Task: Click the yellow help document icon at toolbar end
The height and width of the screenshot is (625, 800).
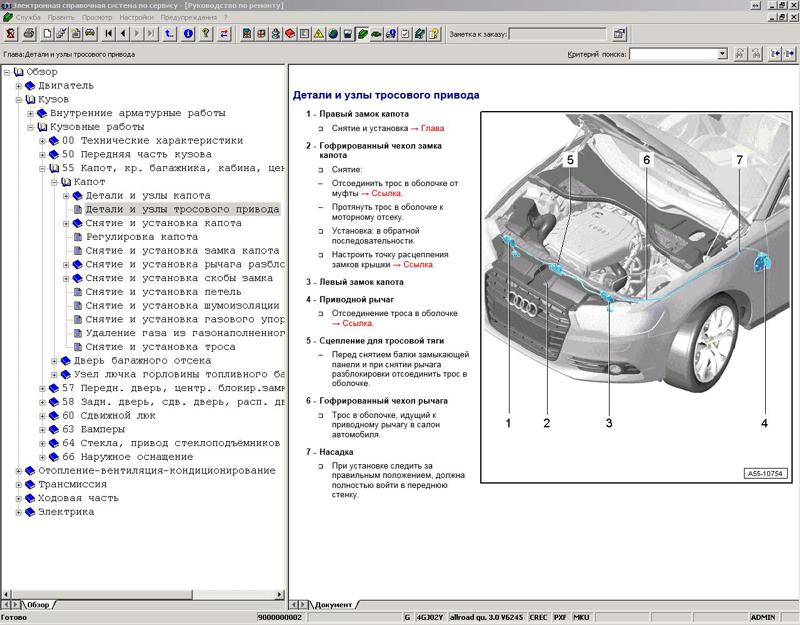Action: coord(434,34)
